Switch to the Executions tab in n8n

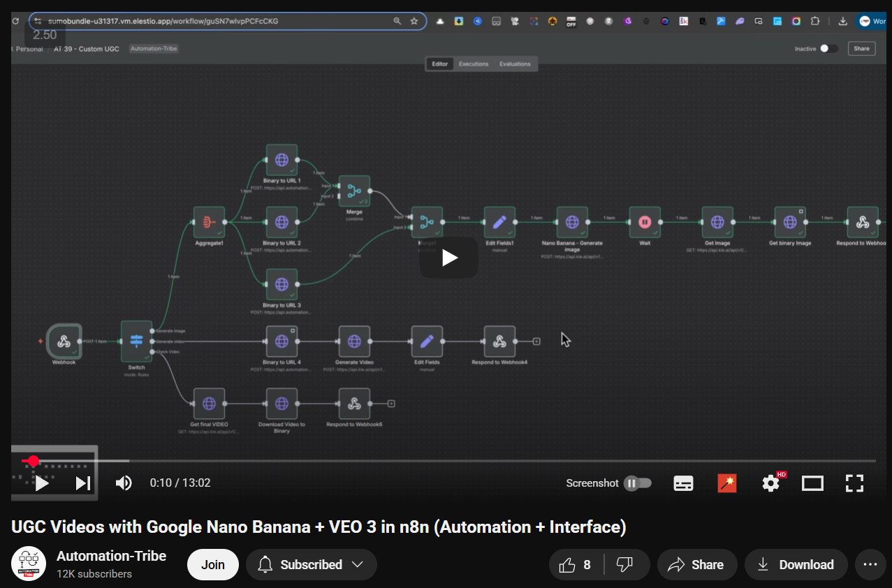click(x=474, y=64)
